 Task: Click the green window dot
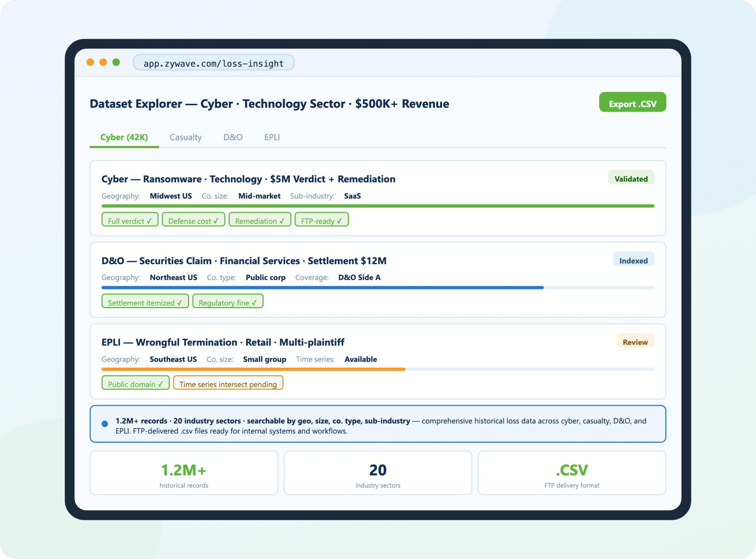[116, 62]
